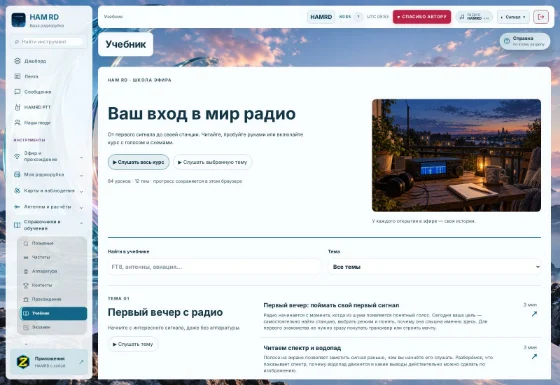Open the "Сигнал" dropdown in the top bar
Screen dimensions: 560x385
click(513, 17)
